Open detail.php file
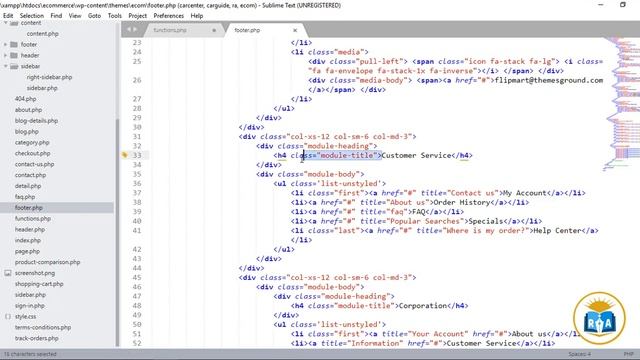The width and height of the screenshot is (640, 360). pos(28,186)
